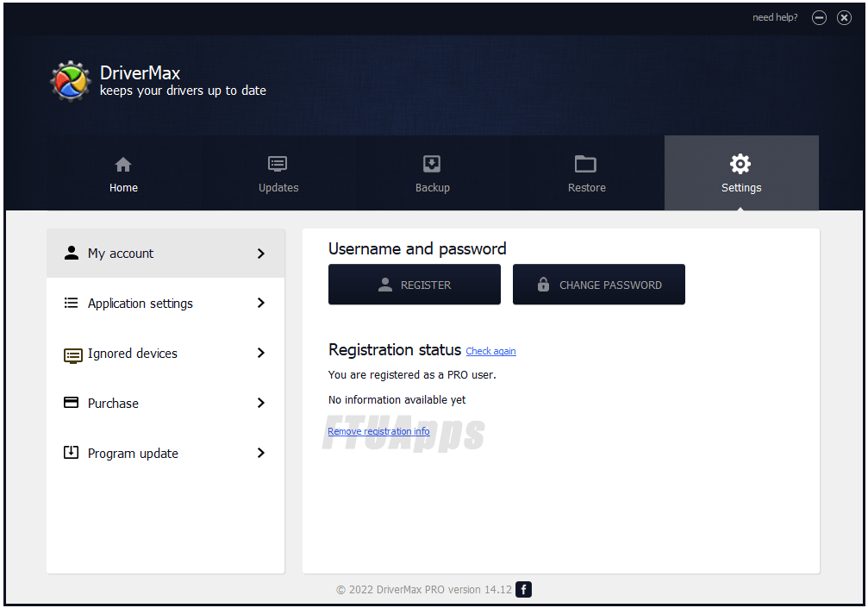Expand the My account chevron
868x608 pixels.
click(x=260, y=254)
